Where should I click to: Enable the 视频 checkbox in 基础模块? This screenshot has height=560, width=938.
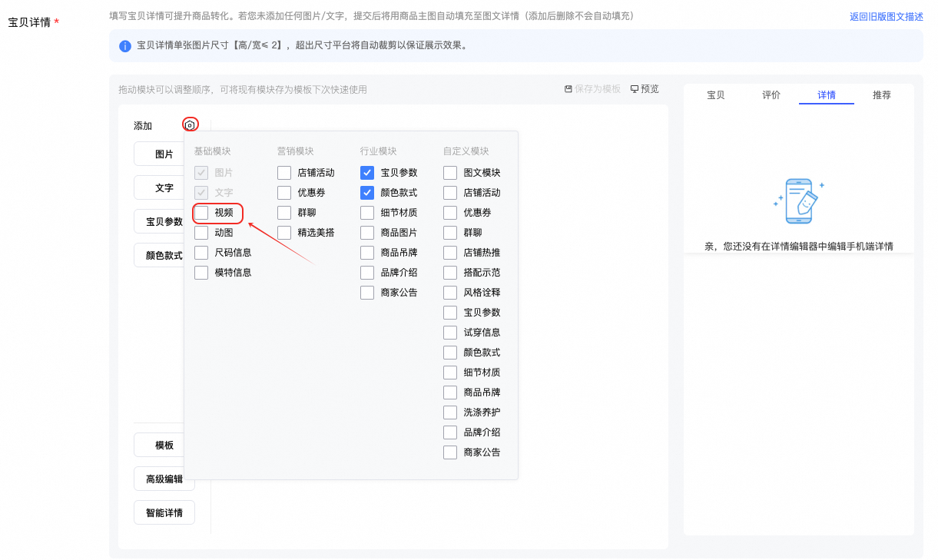pyautogui.click(x=201, y=213)
